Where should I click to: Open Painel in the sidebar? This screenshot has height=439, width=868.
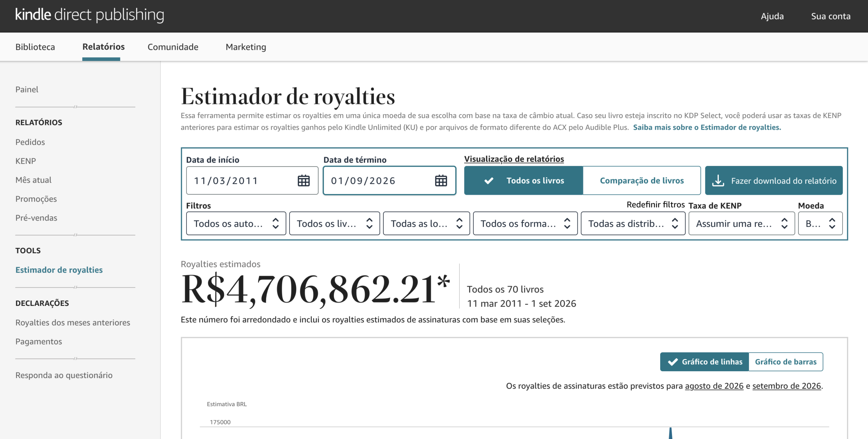27,89
